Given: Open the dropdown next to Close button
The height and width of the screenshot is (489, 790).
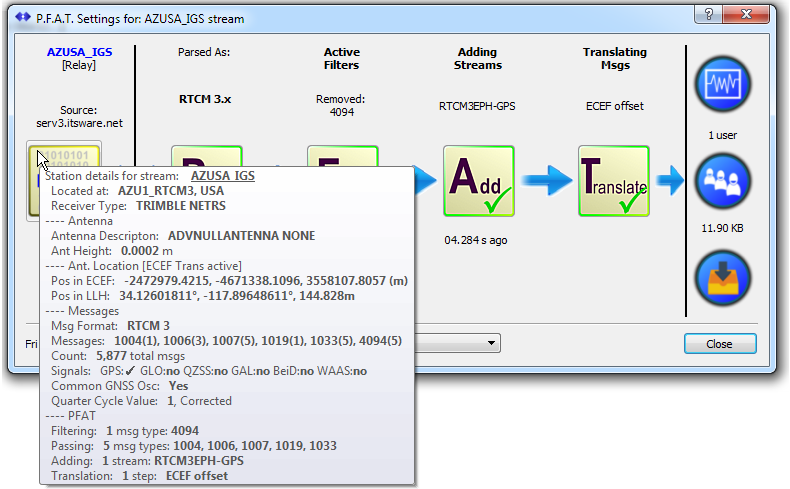Looking at the screenshot, I should (x=491, y=343).
